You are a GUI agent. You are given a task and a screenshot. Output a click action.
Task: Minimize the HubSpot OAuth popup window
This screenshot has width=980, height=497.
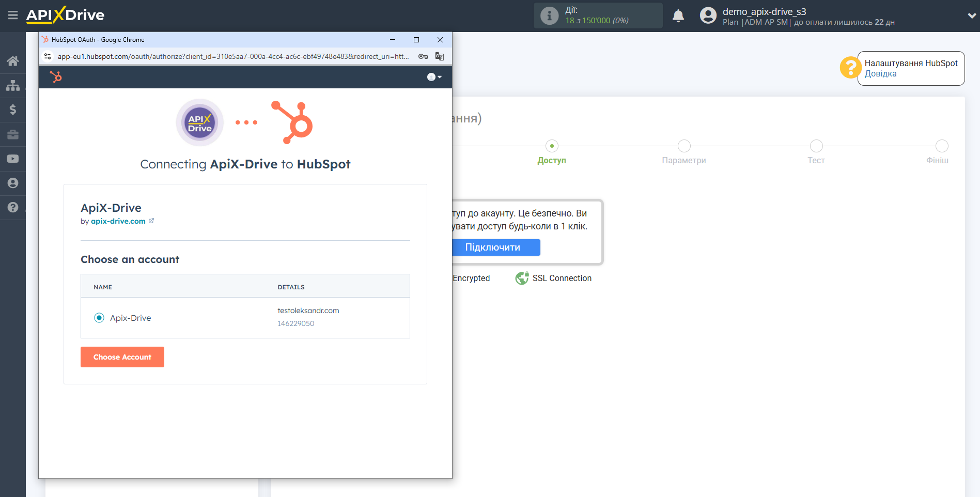pyautogui.click(x=393, y=40)
